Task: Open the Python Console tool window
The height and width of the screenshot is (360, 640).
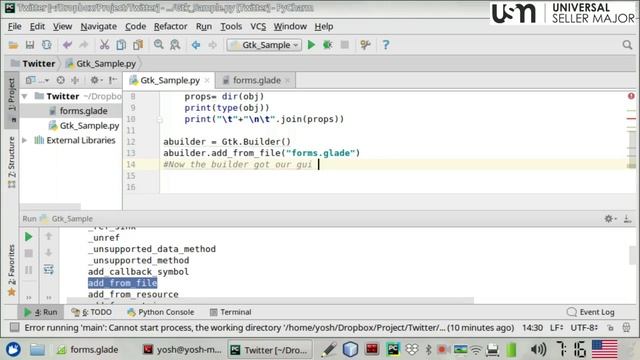Action: point(160,312)
